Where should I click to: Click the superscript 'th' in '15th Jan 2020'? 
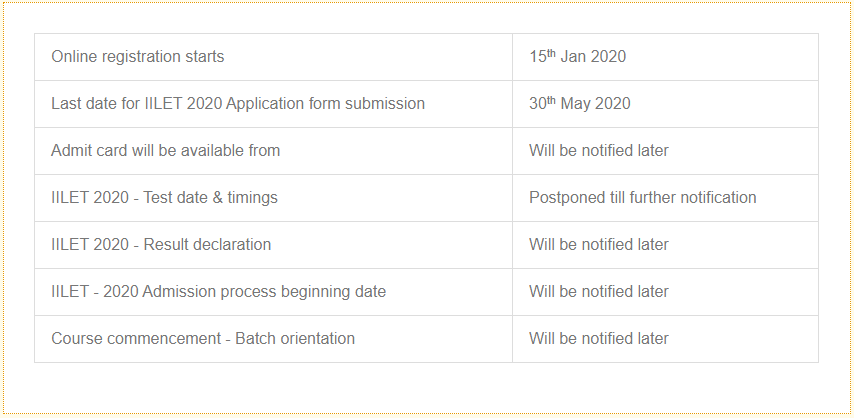[551, 53]
